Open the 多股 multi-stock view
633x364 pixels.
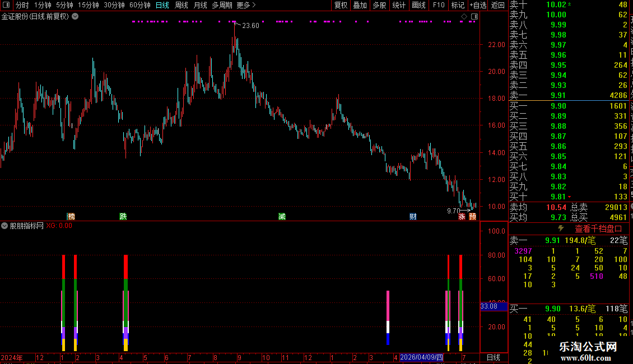[x=379, y=5]
